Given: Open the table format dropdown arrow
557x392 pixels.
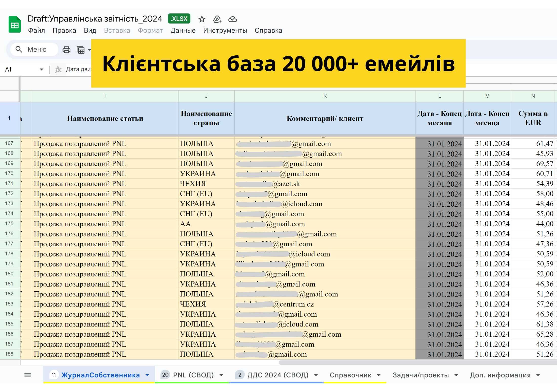Looking at the screenshot, I should (x=89, y=50).
